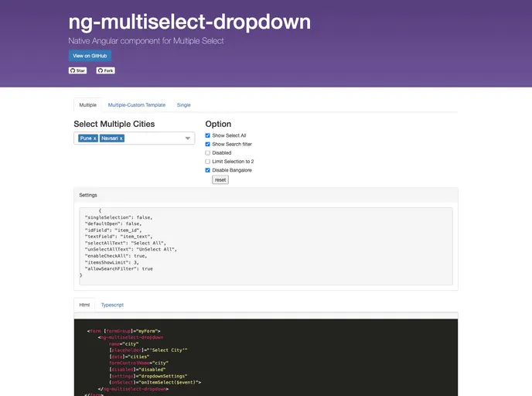Click the multiselect city input field
Viewport: 532px width, 396px height.
pyautogui.click(x=134, y=138)
